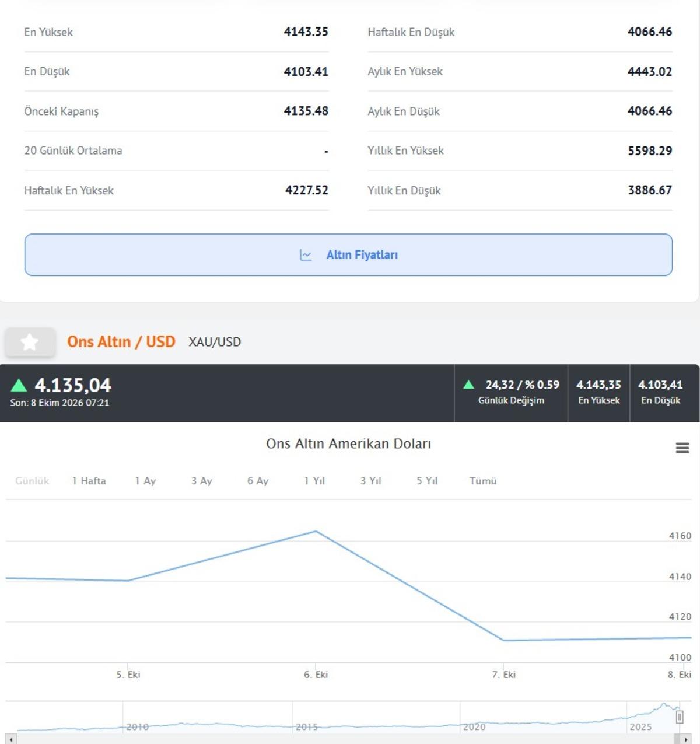Choose the Tümü chart range
Screen dimensions: 700x744
483,481
